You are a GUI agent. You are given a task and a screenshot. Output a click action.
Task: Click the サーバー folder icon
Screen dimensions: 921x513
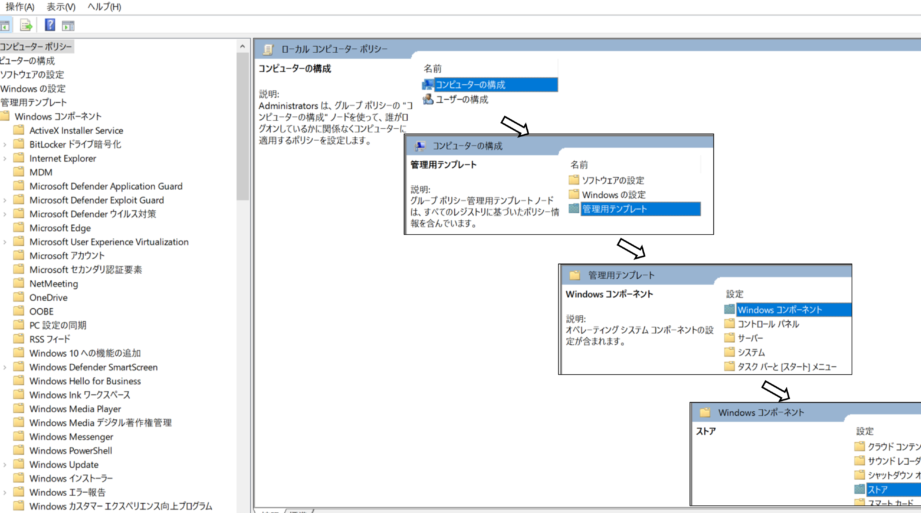click(x=730, y=338)
